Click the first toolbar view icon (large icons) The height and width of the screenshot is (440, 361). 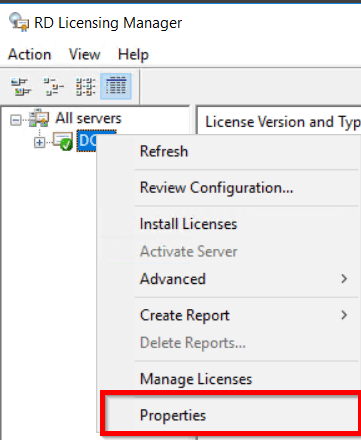[x=21, y=87]
